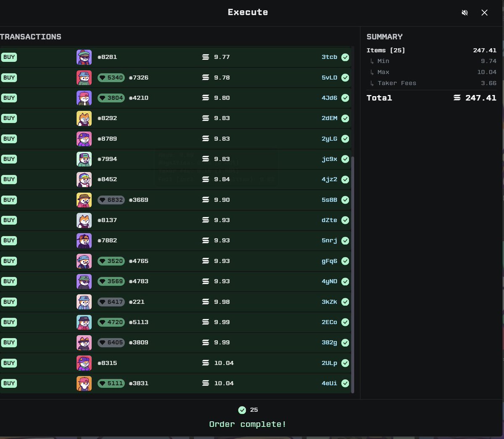The image size is (504, 439).
Task: Open transaction link 5s8B
Action: (x=329, y=200)
